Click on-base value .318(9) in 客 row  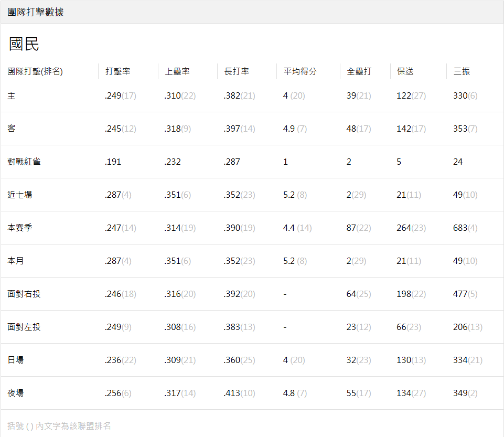tap(177, 129)
